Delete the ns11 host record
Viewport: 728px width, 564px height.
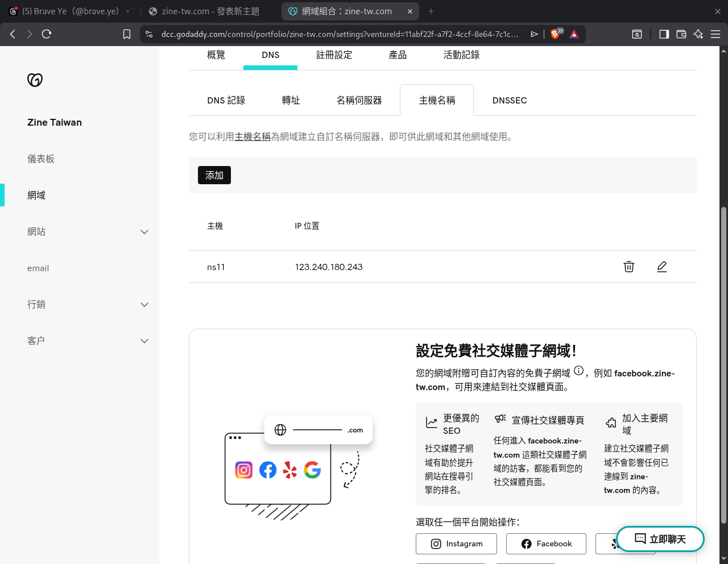coord(628,267)
